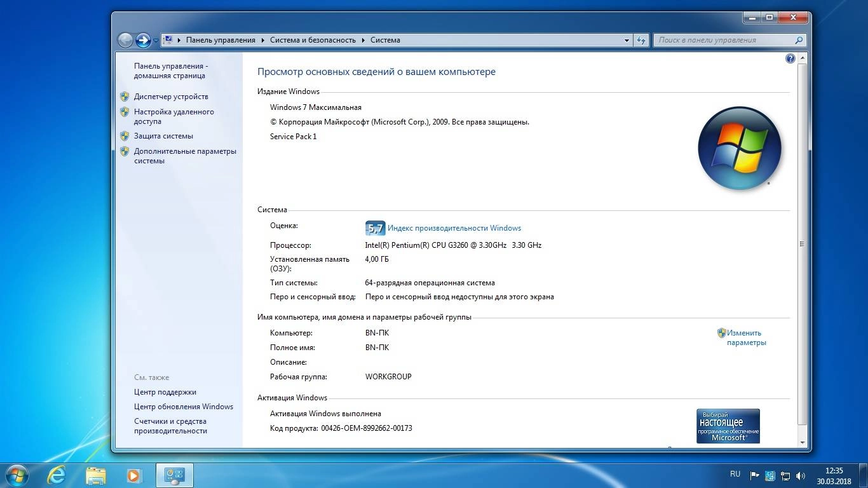Select Система и безопасность breadcrumb
868x488 pixels.
313,40
